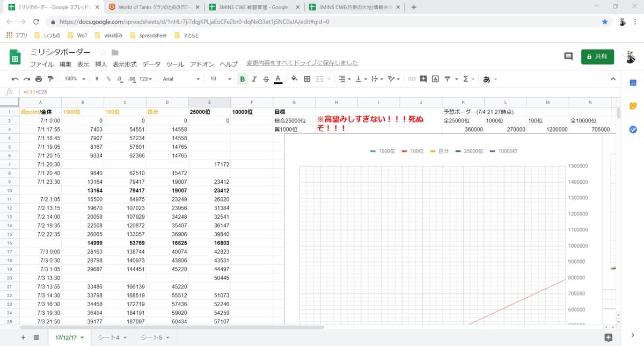This screenshot has height=346, width=644.
Task: Open text wrapping dropdown
Action: pyautogui.click(x=376, y=79)
